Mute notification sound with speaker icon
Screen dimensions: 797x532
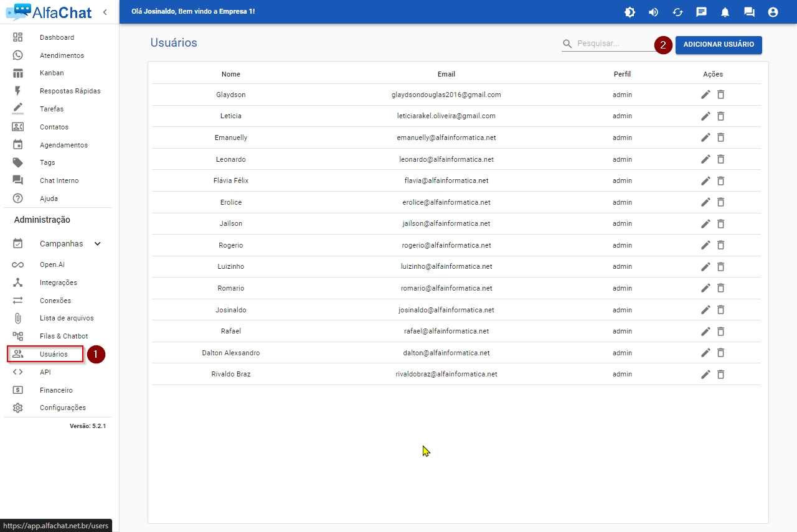pyautogui.click(x=653, y=12)
